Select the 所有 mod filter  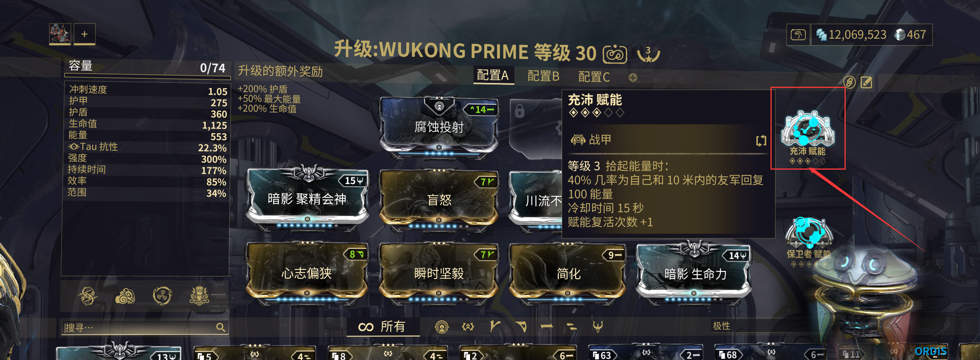coord(383,327)
